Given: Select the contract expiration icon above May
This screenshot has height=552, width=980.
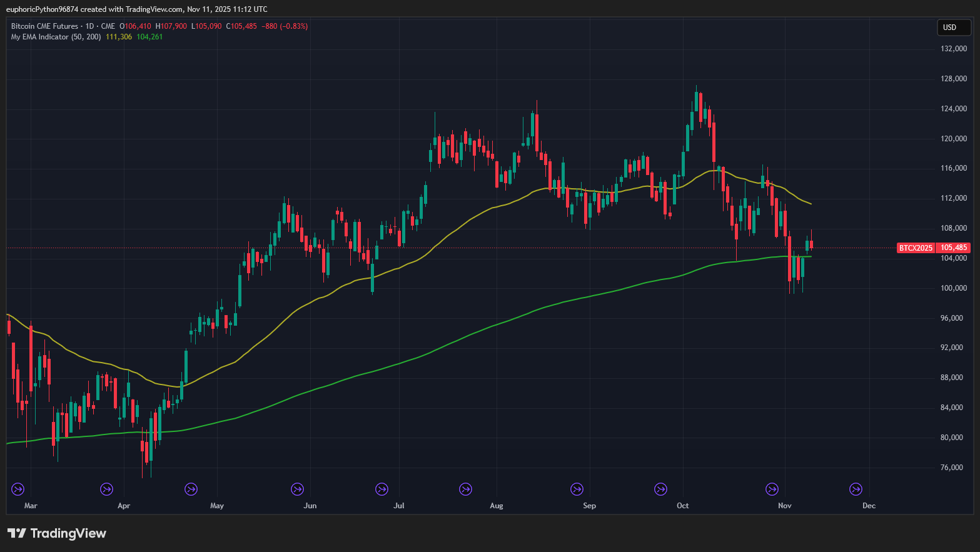Looking at the screenshot, I should (191, 489).
